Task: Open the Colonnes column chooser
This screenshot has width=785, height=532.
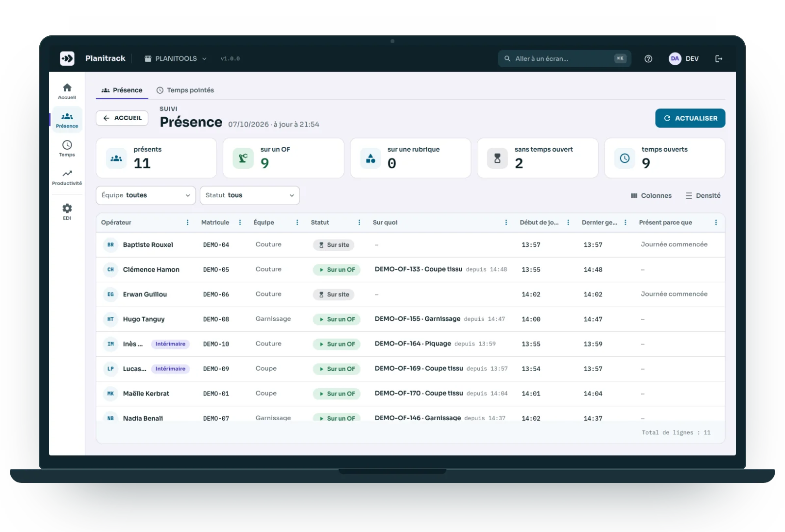Action: (651, 195)
